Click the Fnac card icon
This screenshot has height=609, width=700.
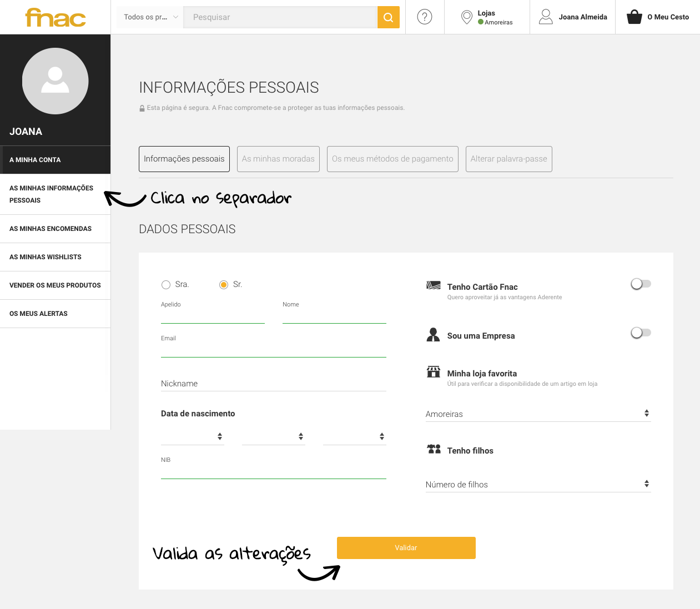(434, 285)
